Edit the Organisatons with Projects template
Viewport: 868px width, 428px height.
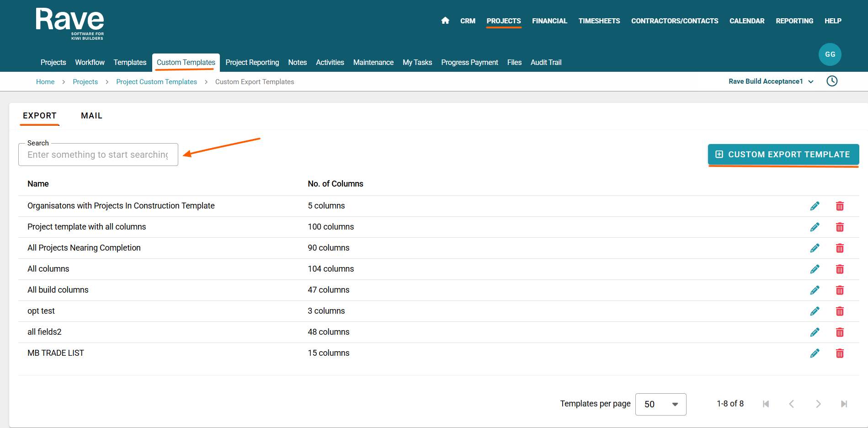(815, 206)
